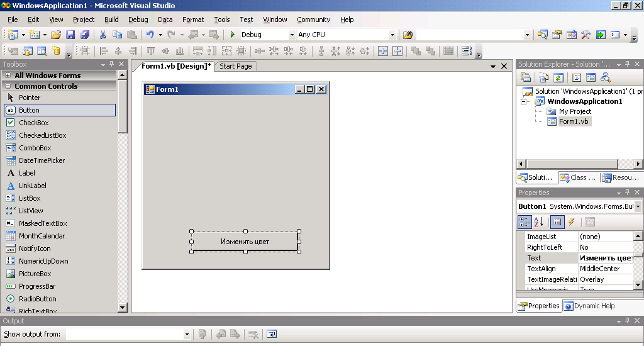Viewport: 644px width, 346px height.
Task: Click the Cut scissors icon
Action: (x=103, y=35)
